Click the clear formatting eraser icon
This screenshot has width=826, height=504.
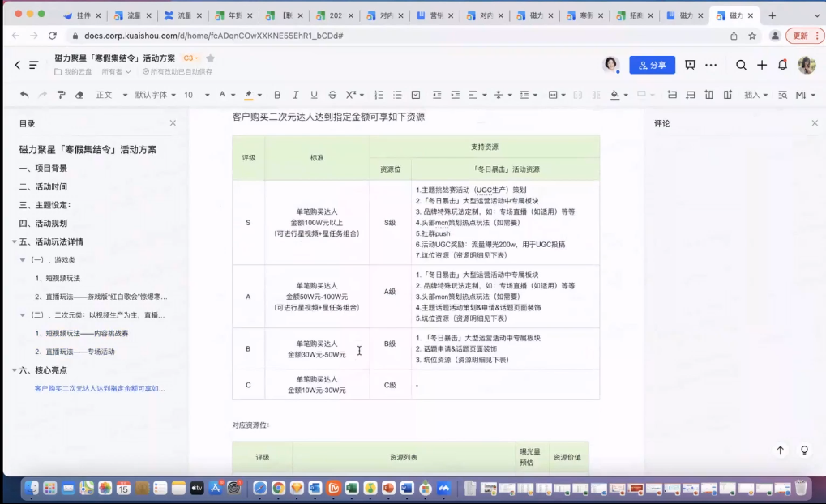coord(79,94)
